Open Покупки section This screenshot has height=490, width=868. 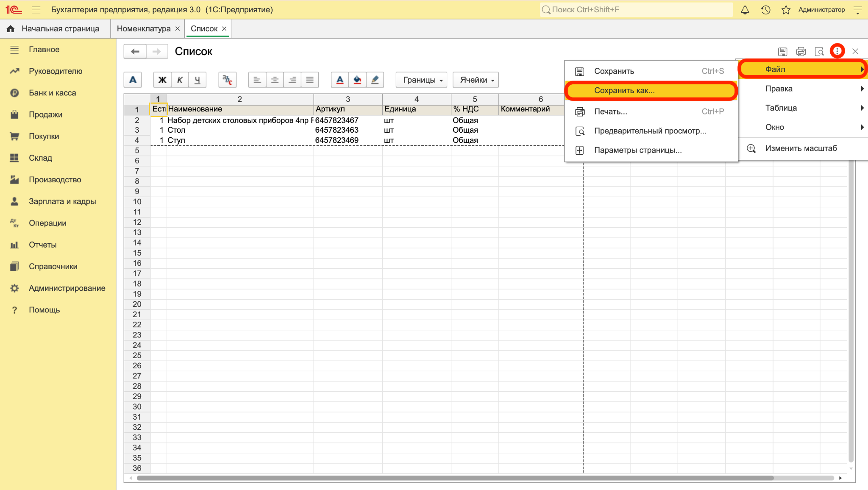coord(58,136)
